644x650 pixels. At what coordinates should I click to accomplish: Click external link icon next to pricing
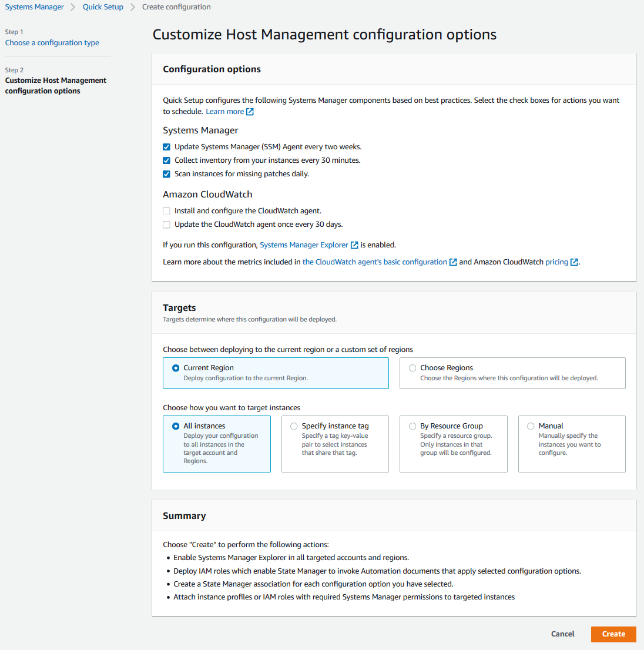pyautogui.click(x=575, y=262)
